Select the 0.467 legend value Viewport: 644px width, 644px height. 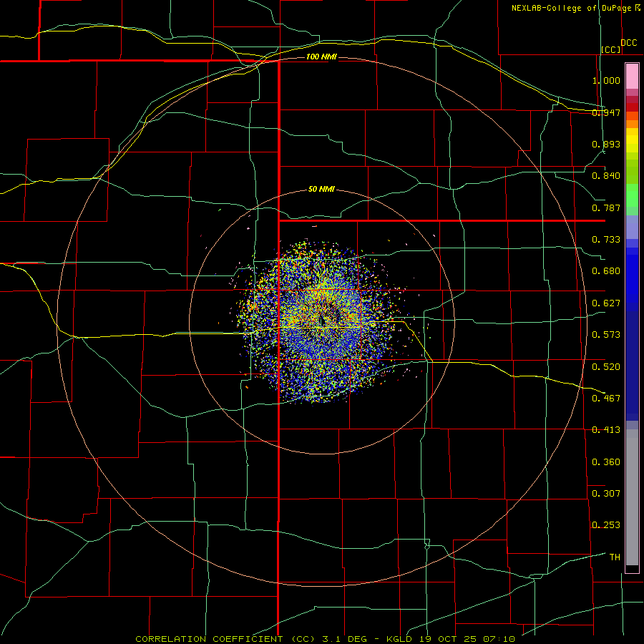click(606, 398)
